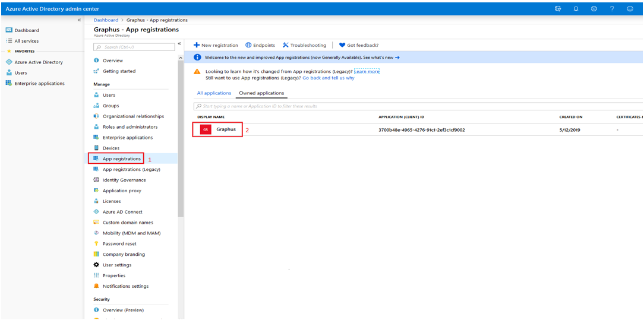Viewport: 644px width, 324px height.
Task: Open the Graphus application name
Action: pos(226,129)
